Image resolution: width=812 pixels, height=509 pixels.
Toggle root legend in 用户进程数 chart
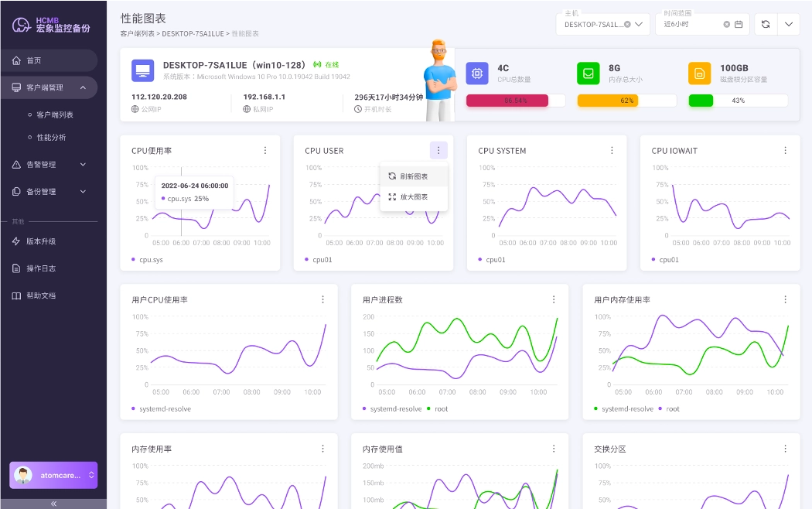pyautogui.click(x=438, y=409)
